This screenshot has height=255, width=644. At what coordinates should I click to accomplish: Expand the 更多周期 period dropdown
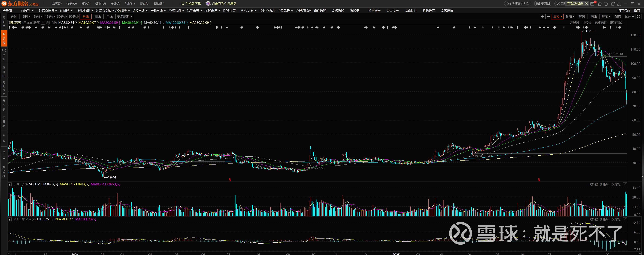(124, 16)
